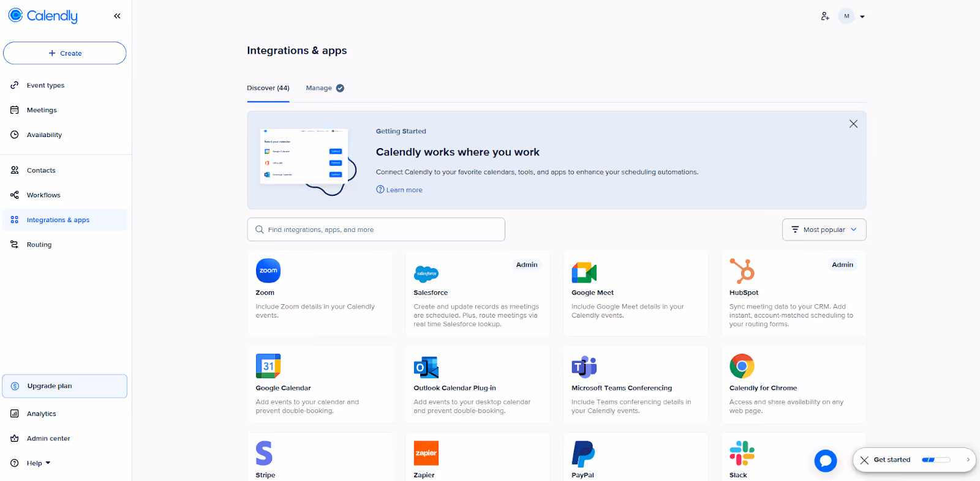Viewport: 980px width, 481px height.
Task: Open the chat support bubble
Action: pos(826,461)
